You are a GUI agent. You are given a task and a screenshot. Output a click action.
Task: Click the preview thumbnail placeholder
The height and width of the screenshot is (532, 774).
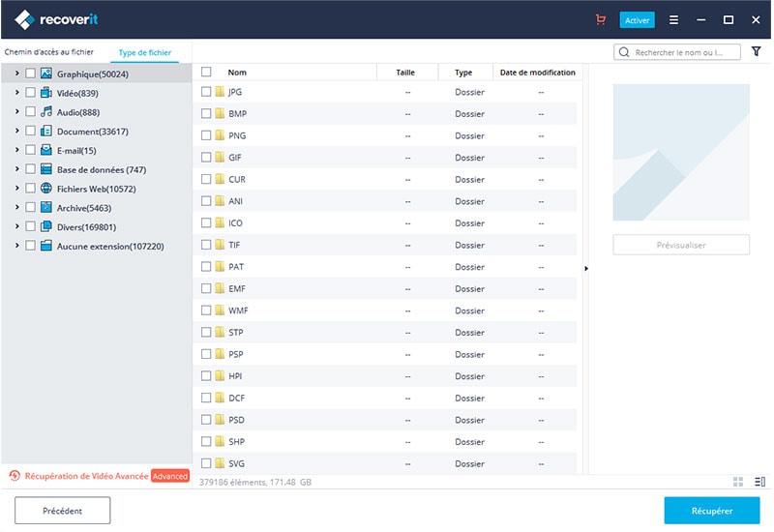click(x=681, y=152)
